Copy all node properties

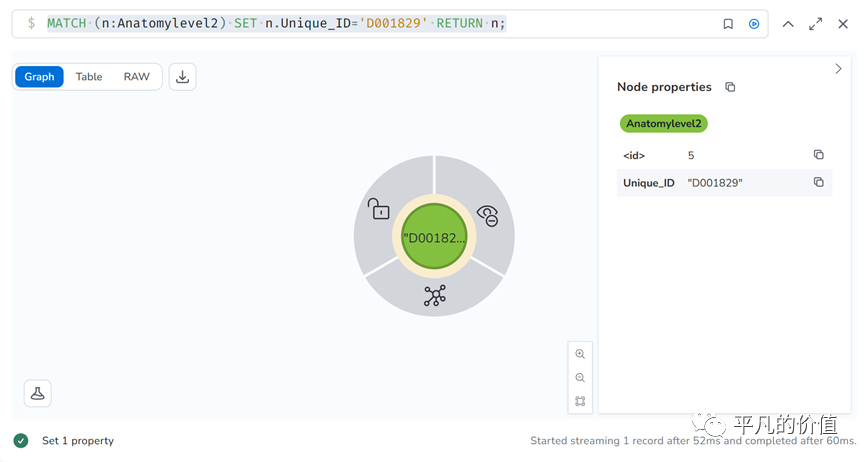click(730, 88)
